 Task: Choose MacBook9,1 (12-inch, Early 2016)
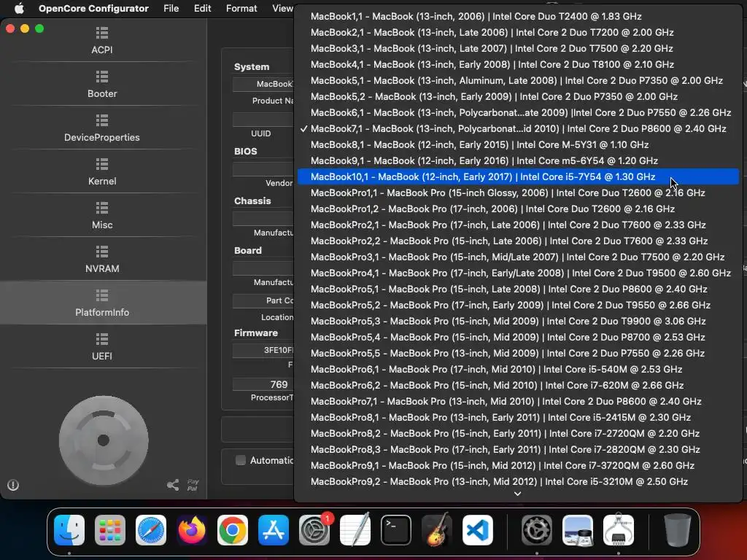[518, 160]
